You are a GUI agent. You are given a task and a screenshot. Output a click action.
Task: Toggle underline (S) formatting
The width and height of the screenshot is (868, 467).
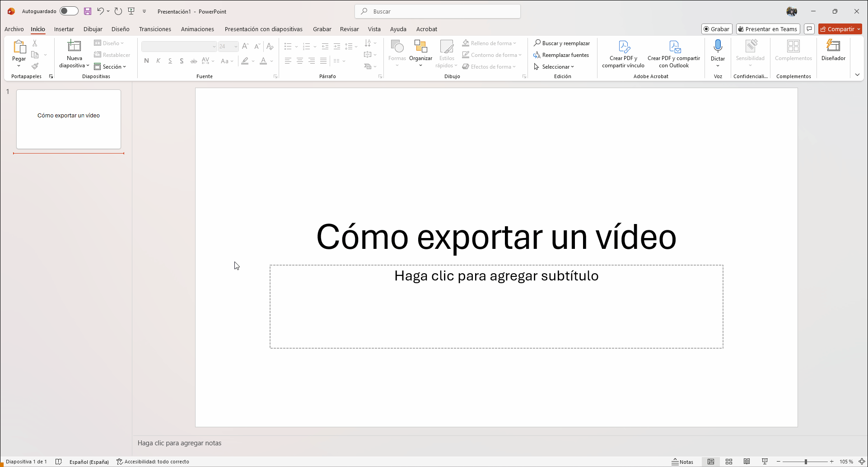pos(170,61)
